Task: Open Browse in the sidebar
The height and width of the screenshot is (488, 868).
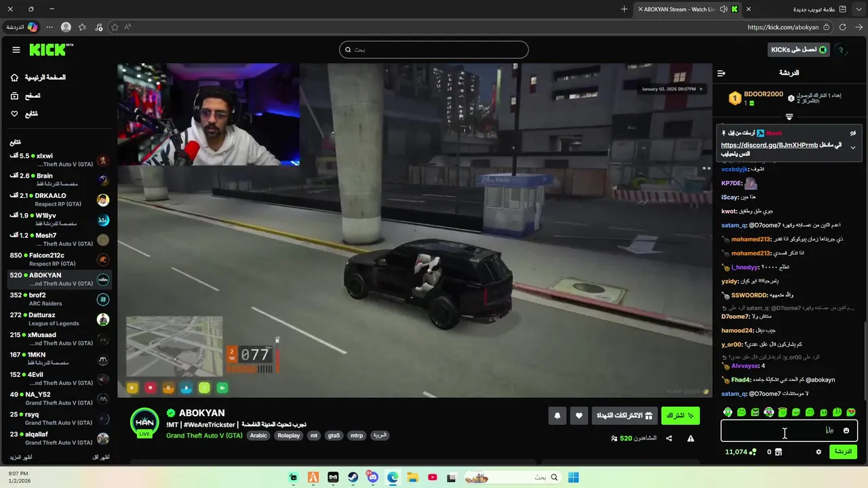Action: tap(25, 96)
